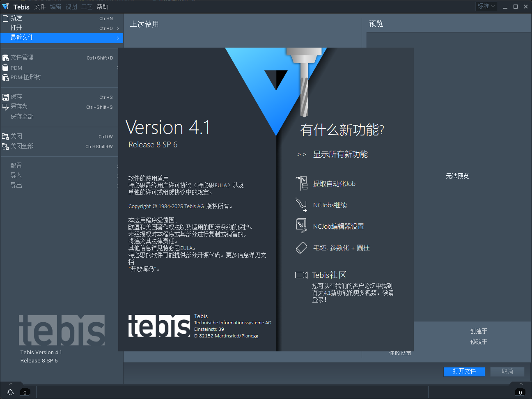The width and height of the screenshot is (532, 399).
Task: Open the 编辑 menu
Action: click(55, 7)
